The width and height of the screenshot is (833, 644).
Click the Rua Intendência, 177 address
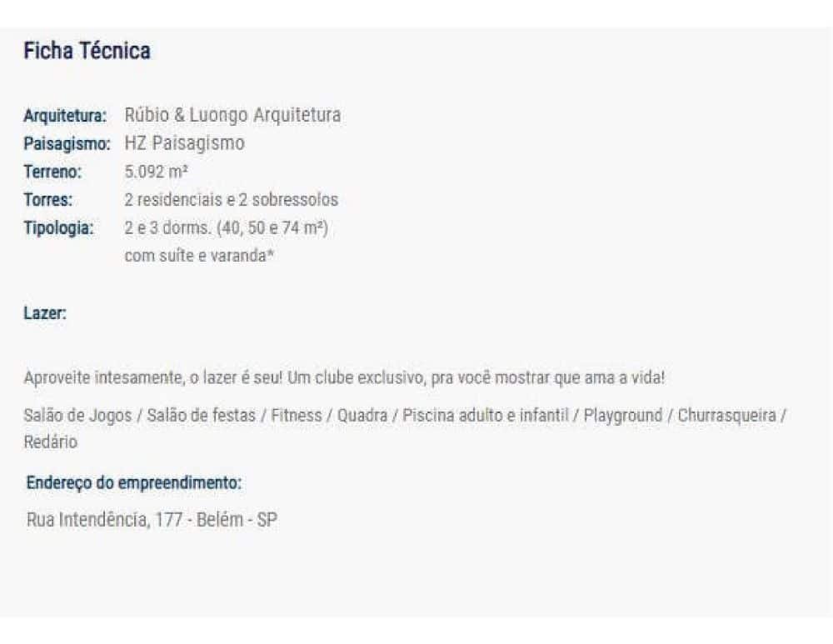[152, 522]
